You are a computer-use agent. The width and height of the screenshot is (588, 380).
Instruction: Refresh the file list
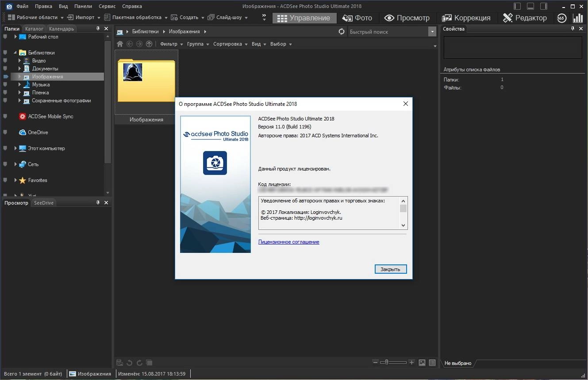(341, 31)
